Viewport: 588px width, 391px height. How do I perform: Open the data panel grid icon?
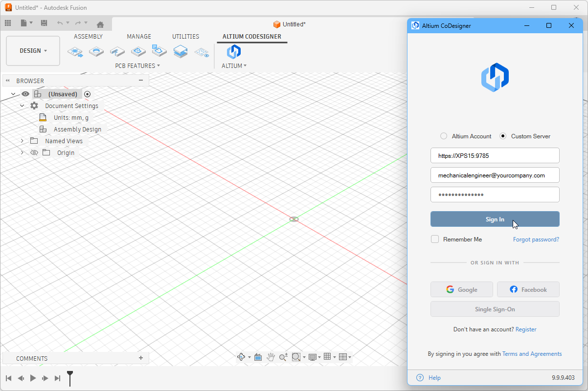[8, 23]
